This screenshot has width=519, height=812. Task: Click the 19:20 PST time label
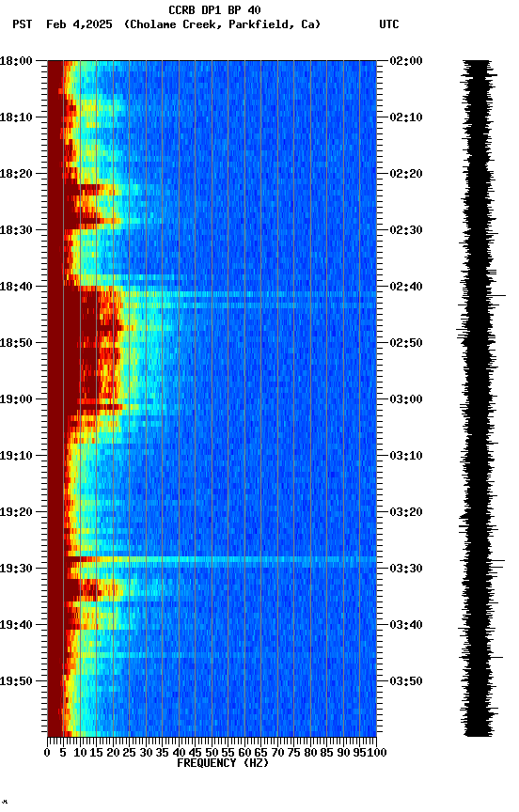[16, 512]
